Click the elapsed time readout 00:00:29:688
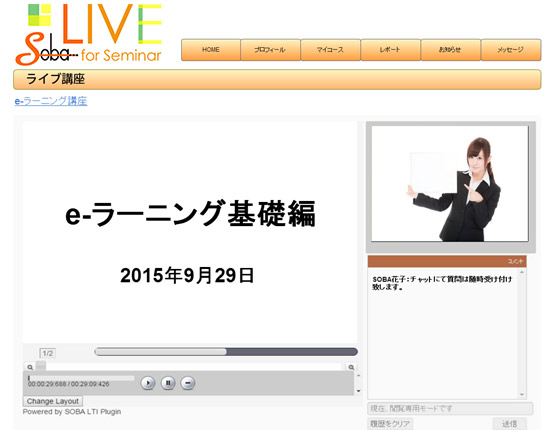554x430 pixels. tap(47, 384)
